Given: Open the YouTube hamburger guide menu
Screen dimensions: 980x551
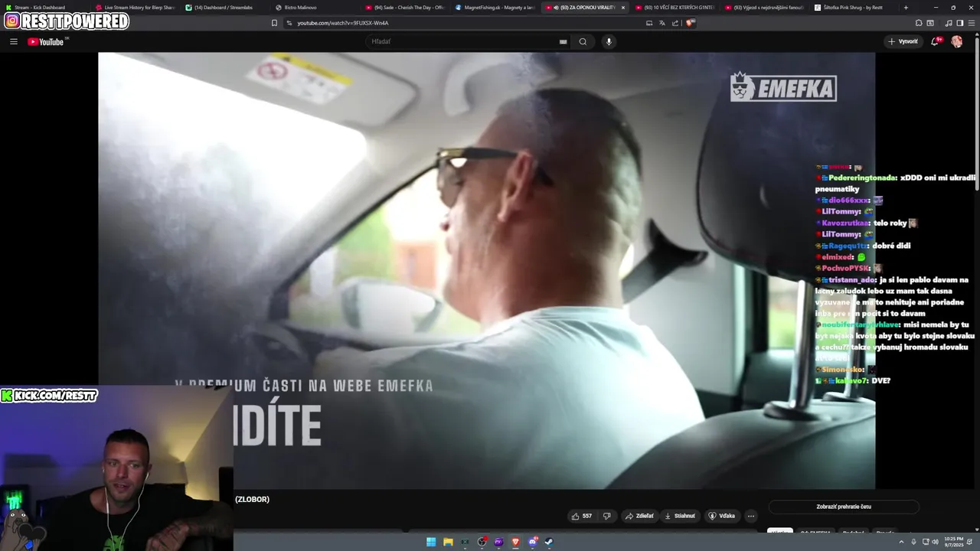Looking at the screenshot, I should pyautogui.click(x=14, y=41).
